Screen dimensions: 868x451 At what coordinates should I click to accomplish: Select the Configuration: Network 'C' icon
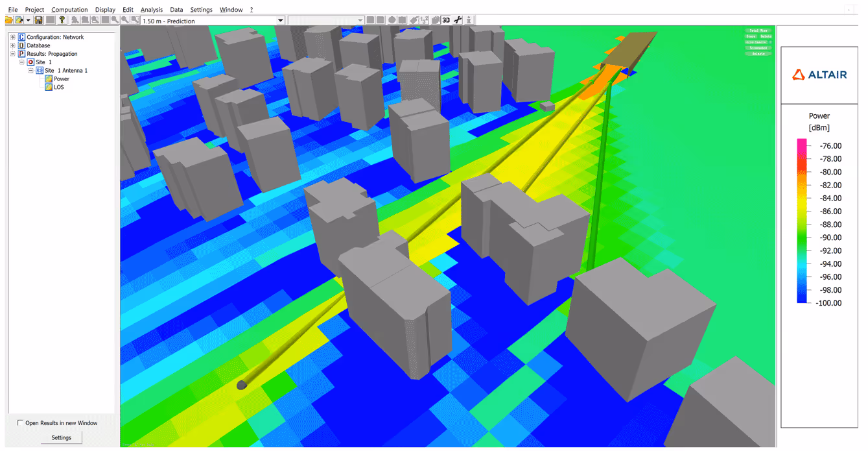tap(21, 38)
